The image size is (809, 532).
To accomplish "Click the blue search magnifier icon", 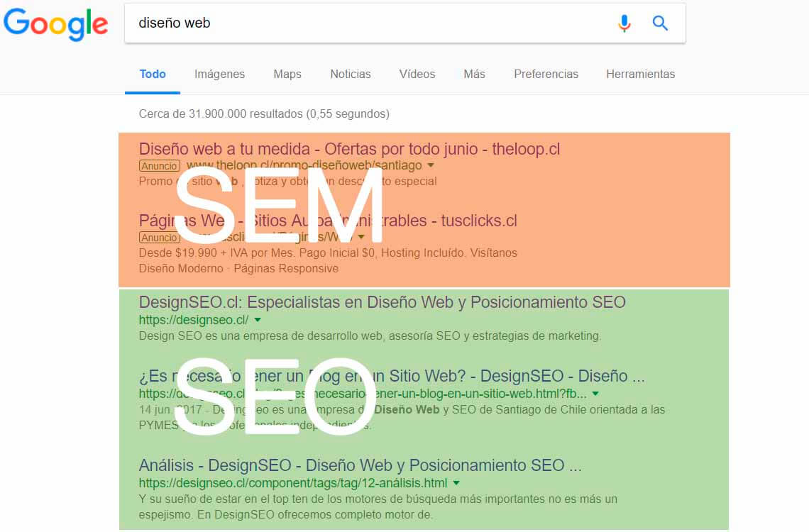I will tap(660, 23).
